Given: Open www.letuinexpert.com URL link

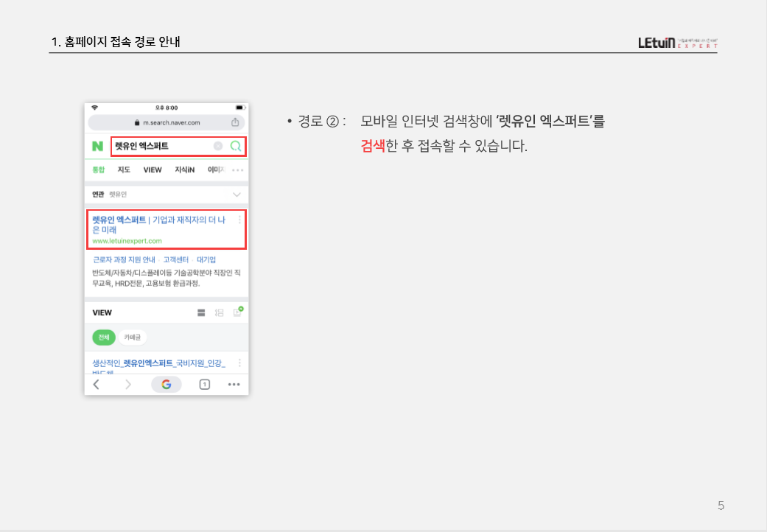Looking at the screenshot, I should point(127,240).
